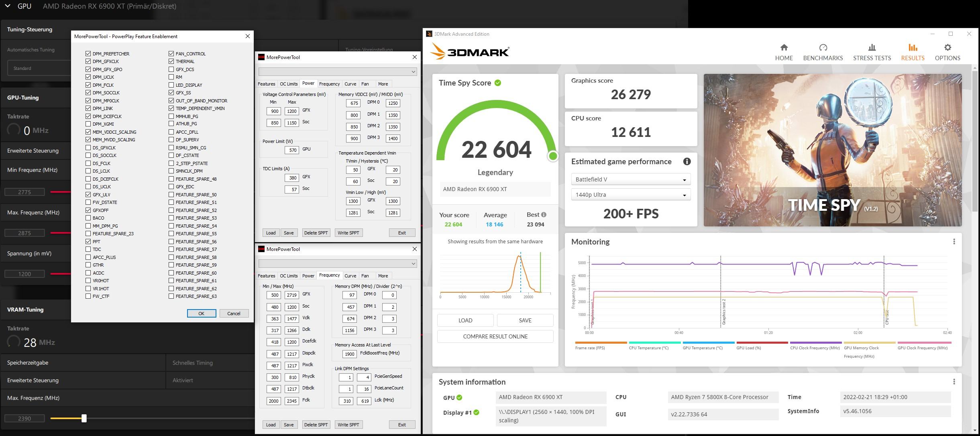Open 3DMark Home icon
Viewport: 980px width, 436px height.
[x=784, y=47]
